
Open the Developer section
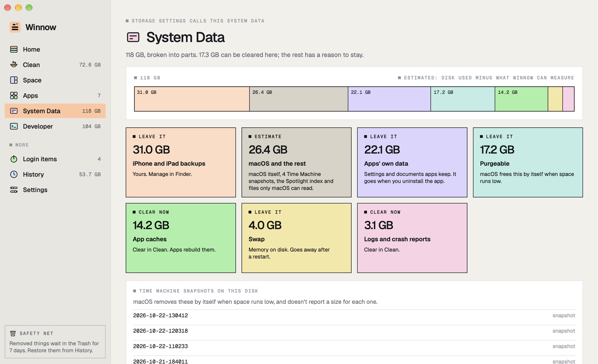click(x=55, y=126)
